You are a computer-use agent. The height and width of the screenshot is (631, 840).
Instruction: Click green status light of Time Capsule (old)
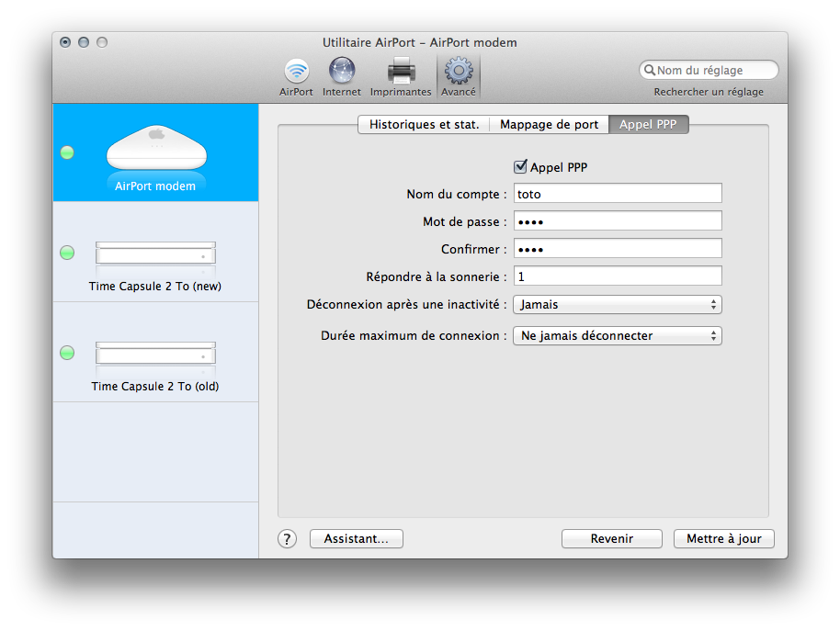(67, 353)
